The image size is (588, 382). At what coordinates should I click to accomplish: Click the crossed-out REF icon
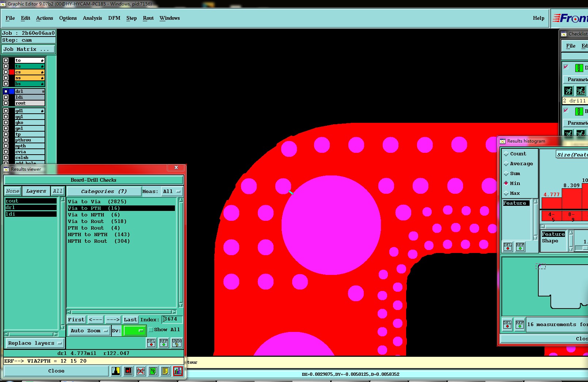[141, 371]
